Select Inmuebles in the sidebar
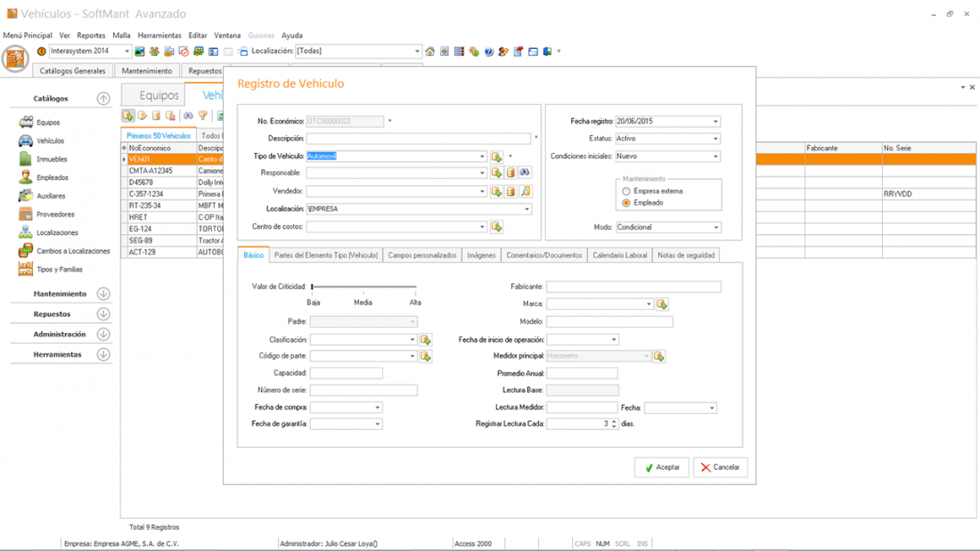The width and height of the screenshot is (980, 551). pos(51,159)
